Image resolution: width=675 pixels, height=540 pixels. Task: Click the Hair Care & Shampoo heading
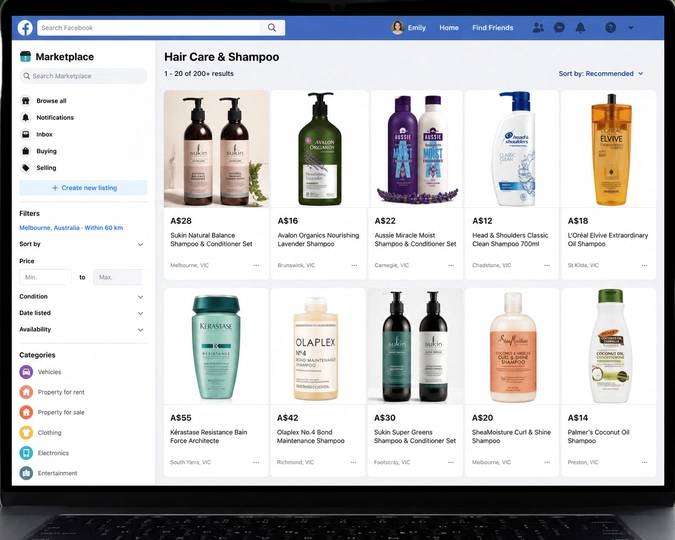(222, 57)
